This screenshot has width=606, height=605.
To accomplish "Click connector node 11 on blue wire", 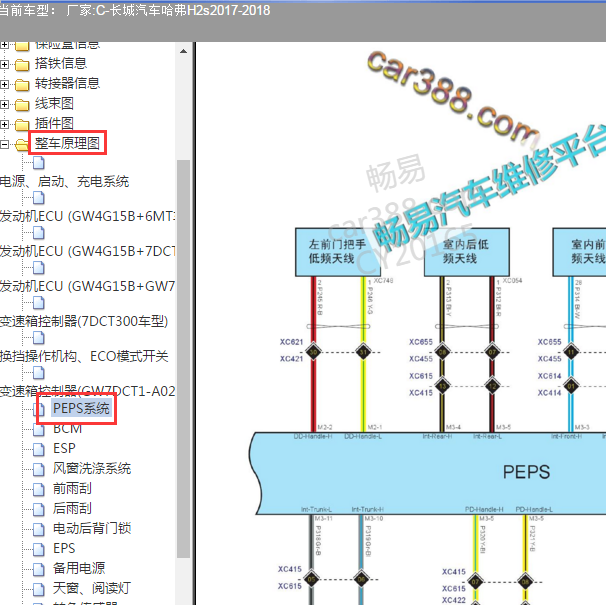I will click(x=571, y=352).
